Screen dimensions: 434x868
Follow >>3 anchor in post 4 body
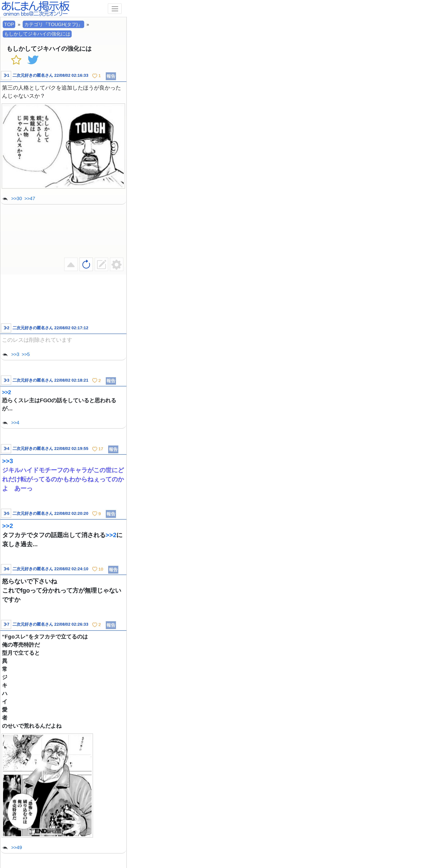[x=7, y=461]
